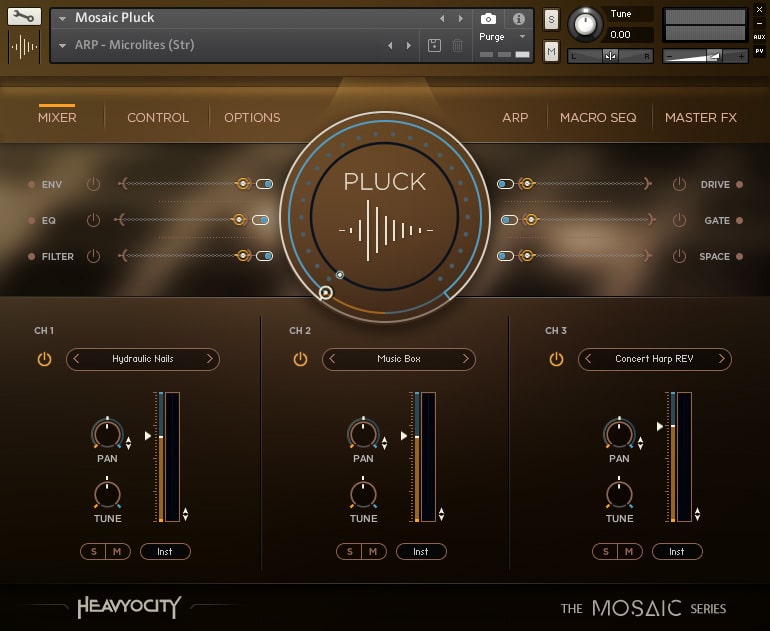This screenshot has width=770, height=631.
Task: Open the ARP tab
Action: pos(515,118)
